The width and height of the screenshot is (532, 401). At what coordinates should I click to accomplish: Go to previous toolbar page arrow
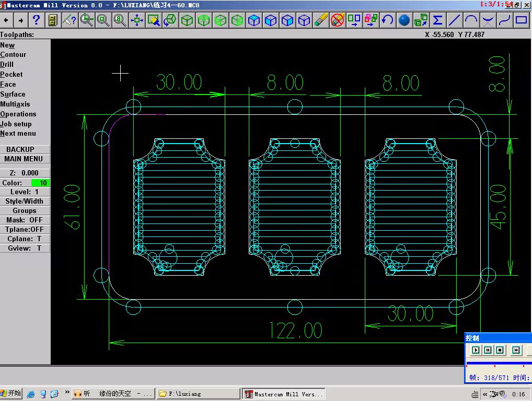(6, 20)
